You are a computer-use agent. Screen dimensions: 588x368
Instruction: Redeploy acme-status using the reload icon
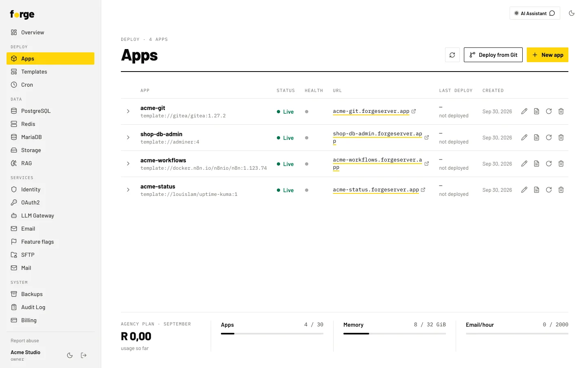click(549, 190)
